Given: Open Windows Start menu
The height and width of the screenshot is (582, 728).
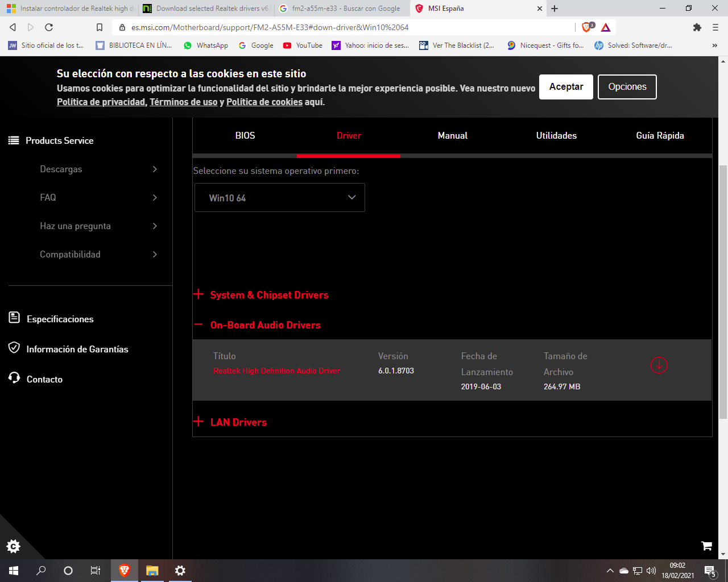Looking at the screenshot, I should point(14,571).
